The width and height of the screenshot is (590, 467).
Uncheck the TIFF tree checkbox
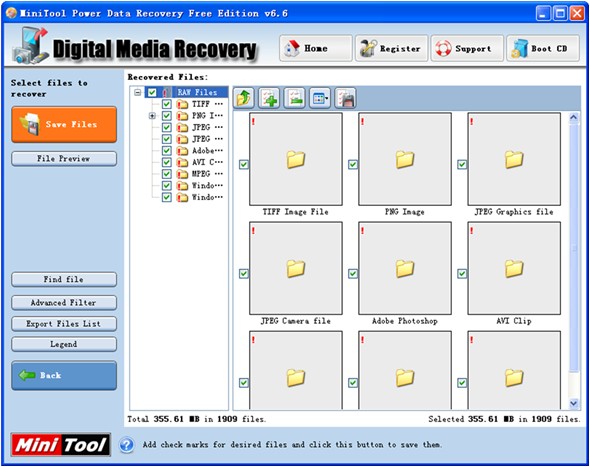click(x=167, y=104)
